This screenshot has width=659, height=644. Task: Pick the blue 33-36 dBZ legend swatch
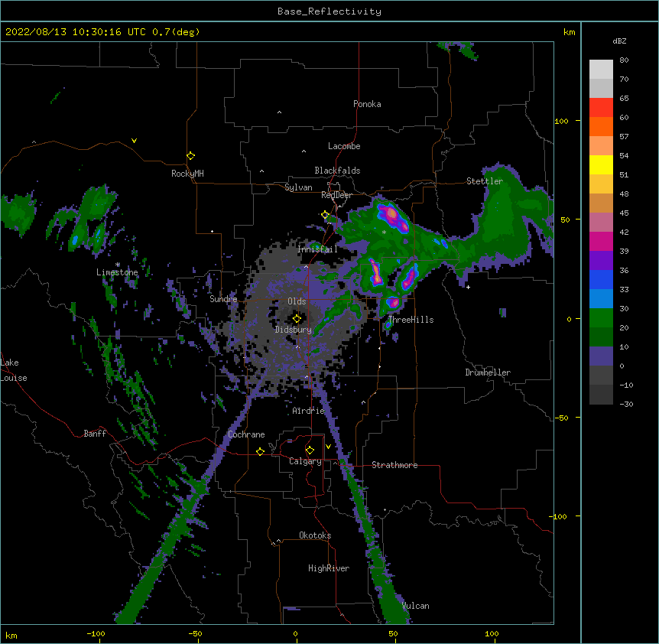(x=601, y=279)
